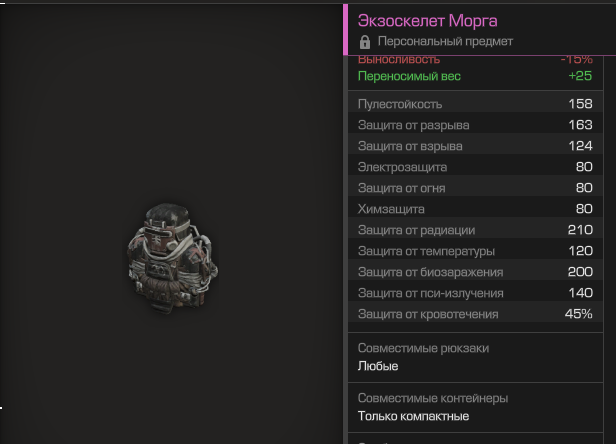Select the Защита от взрыва row
This screenshot has height=444, width=616.
[475, 146]
